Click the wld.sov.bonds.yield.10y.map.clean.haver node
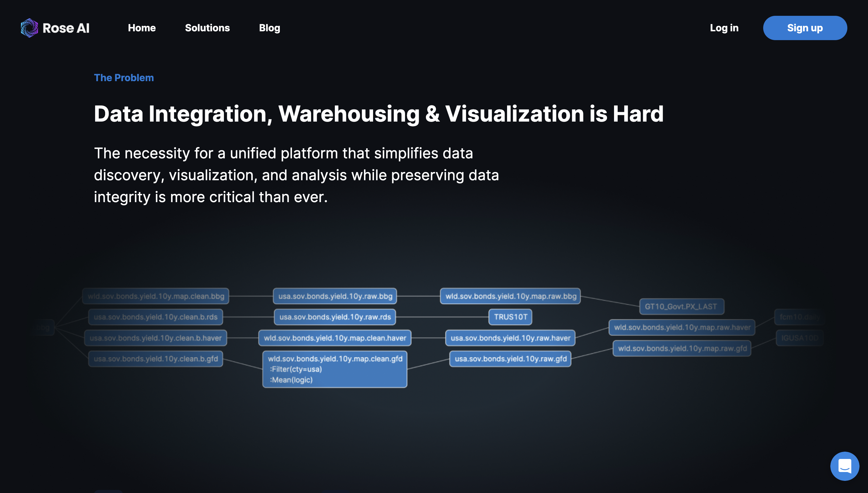 coord(335,338)
